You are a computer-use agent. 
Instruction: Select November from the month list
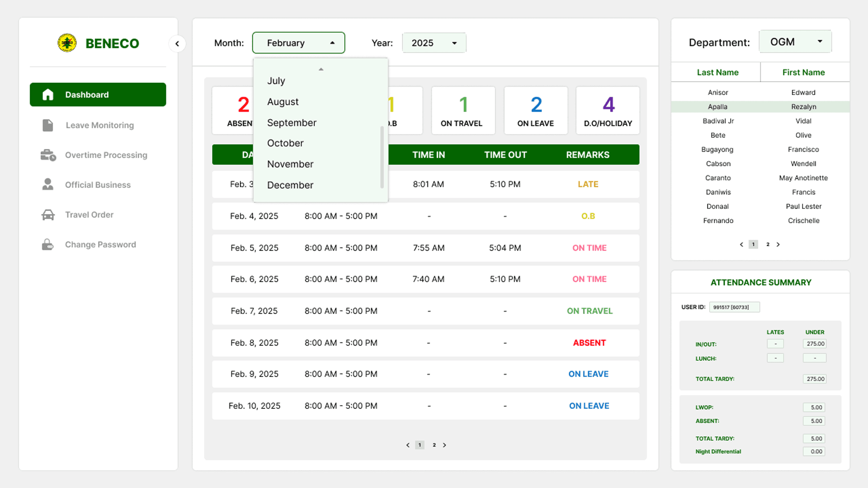point(290,164)
